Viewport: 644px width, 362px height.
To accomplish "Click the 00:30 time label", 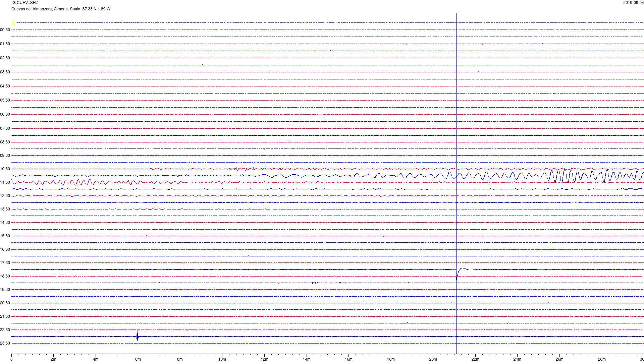I will click(x=5, y=30).
